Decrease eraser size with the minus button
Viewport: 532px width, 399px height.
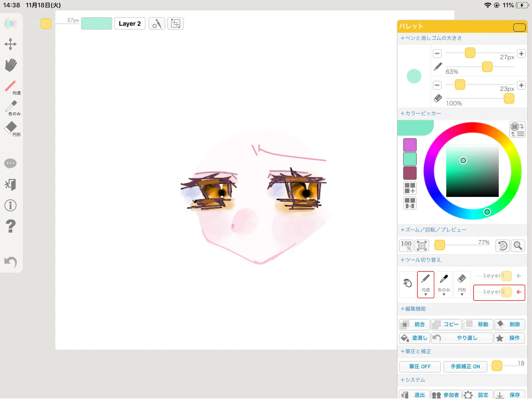click(437, 85)
